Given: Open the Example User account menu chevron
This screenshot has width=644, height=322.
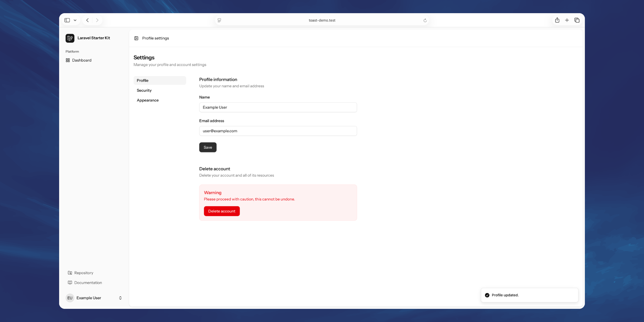Looking at the screenshot, I should point(120,298).
